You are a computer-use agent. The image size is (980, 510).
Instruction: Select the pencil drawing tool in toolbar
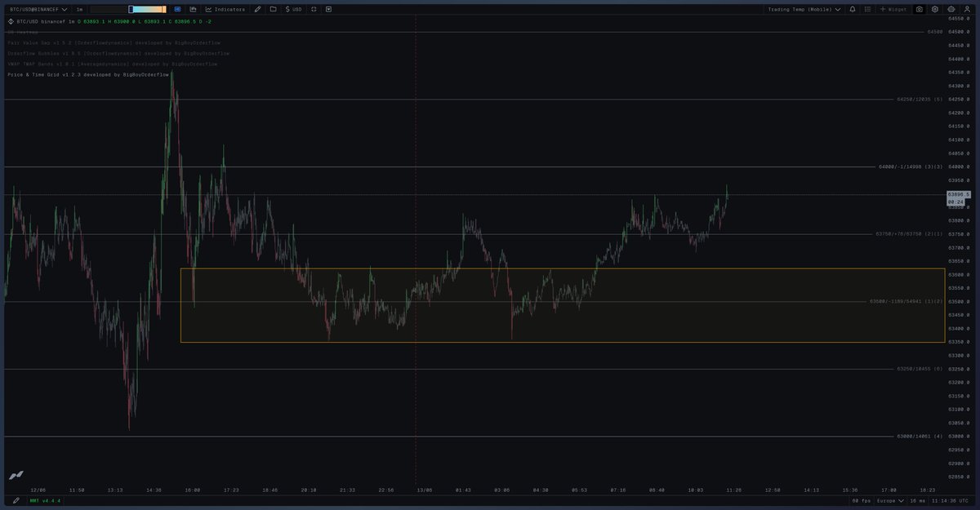pos(258,9)
